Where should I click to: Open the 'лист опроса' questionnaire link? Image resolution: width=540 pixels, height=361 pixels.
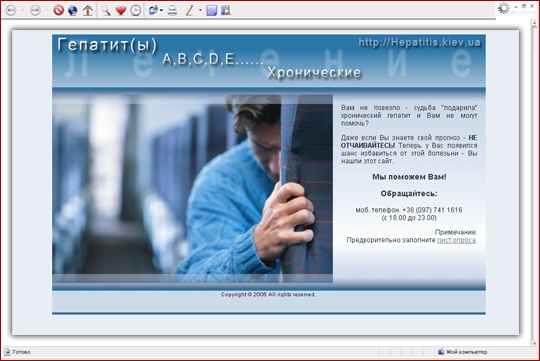[x=456, y=240]
